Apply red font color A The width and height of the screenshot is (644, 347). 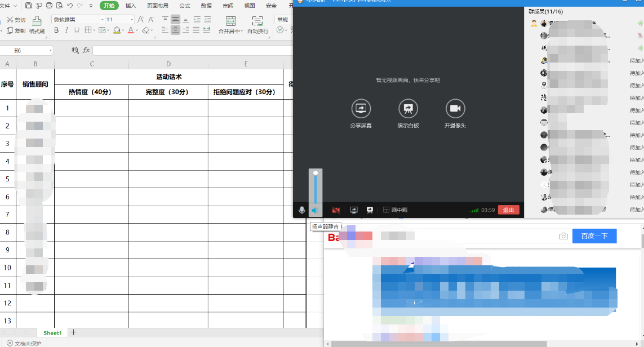pos(131,30)
